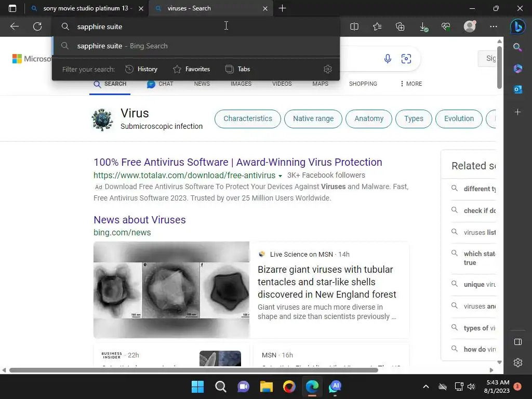The image size is (532, 399).
Task: Expand the MORE search categories menu
Action: click(411, 84)
